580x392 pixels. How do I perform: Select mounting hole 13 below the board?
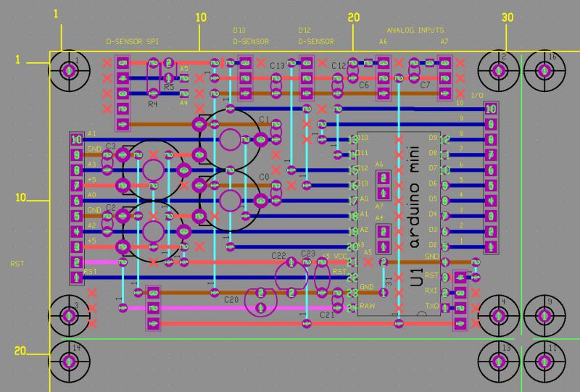(x=498, y=362)
